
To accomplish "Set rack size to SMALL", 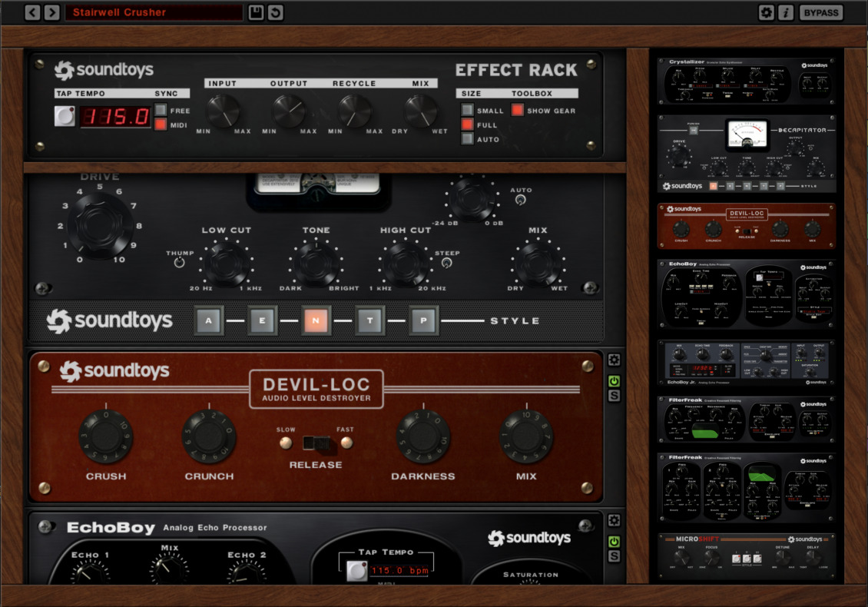I will (x=467, y=110).
